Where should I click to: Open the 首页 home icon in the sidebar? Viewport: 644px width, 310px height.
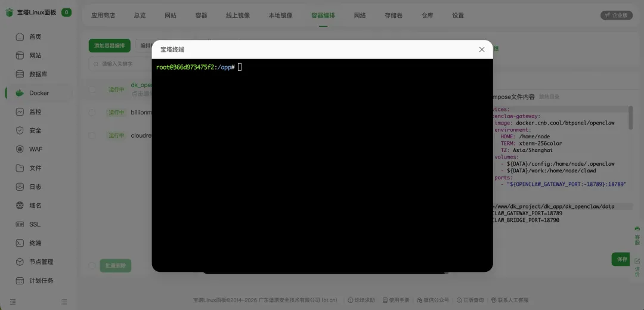coord(20,36)
